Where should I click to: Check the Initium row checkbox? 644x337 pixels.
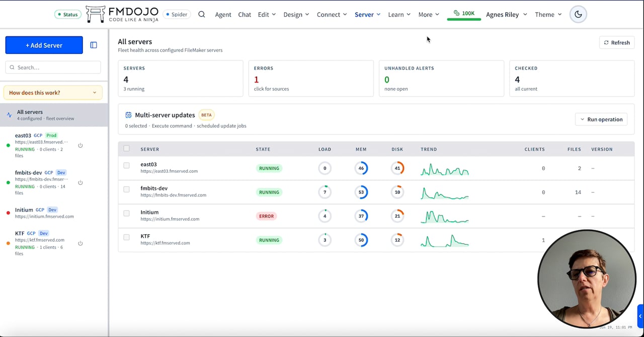tap(126, 213)
